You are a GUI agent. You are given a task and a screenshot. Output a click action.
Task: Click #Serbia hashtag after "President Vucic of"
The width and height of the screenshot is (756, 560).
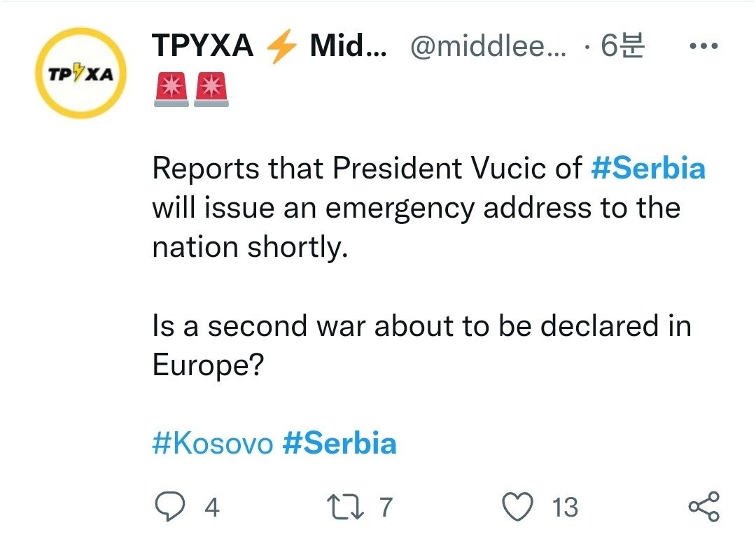coord(648,169)
